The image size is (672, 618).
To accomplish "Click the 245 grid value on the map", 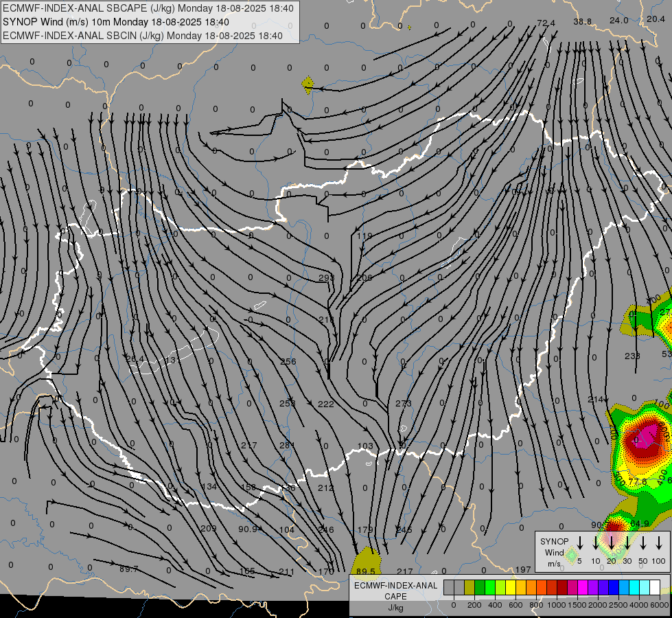I will (404, 529).
